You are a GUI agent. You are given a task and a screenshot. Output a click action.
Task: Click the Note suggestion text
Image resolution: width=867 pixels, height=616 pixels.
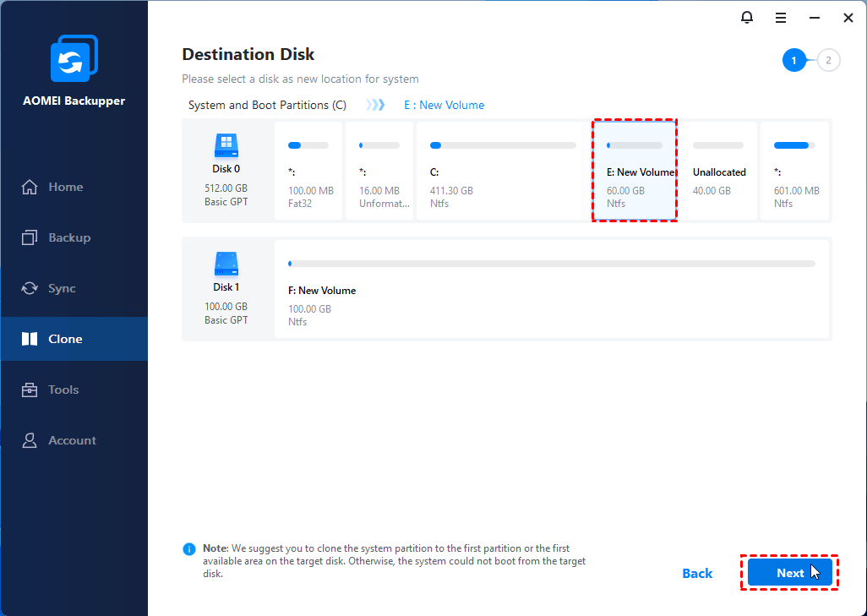pyautogui.click(x=395, y=561)
